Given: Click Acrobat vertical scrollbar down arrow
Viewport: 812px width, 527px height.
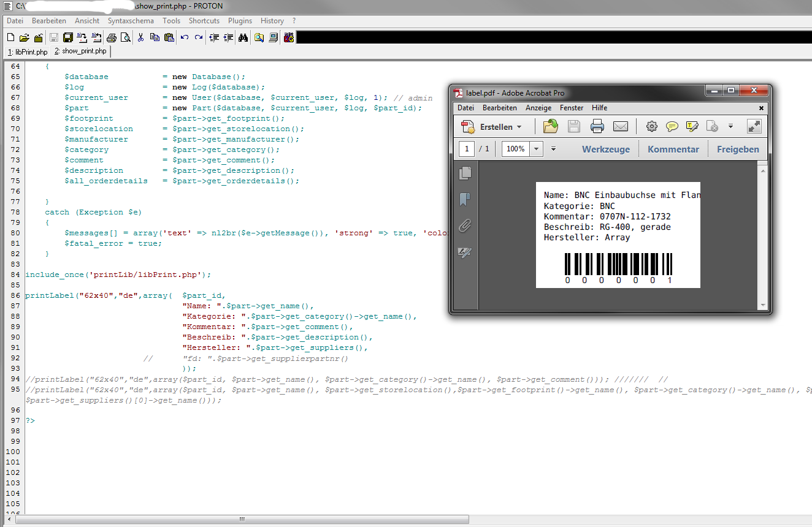Looking at the screenshot, I should pyautogui.click(x=762, y=305).
